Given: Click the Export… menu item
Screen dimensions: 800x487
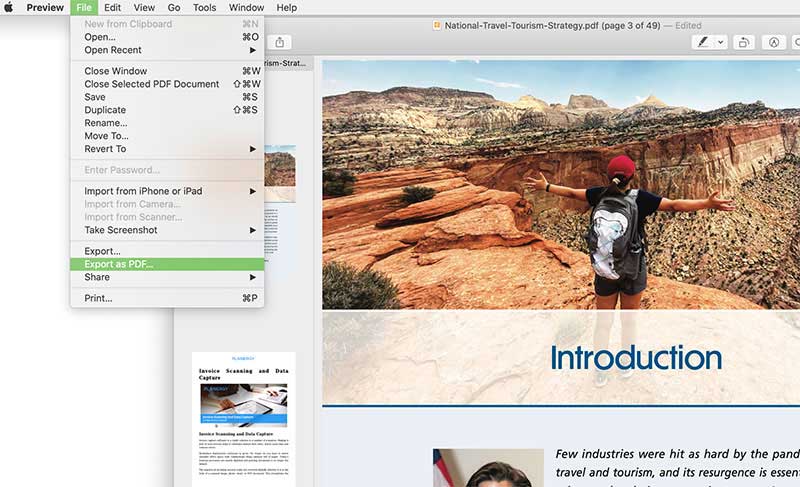Looking at the screenshot, I should pyautogui.click(x=102, y=251).
